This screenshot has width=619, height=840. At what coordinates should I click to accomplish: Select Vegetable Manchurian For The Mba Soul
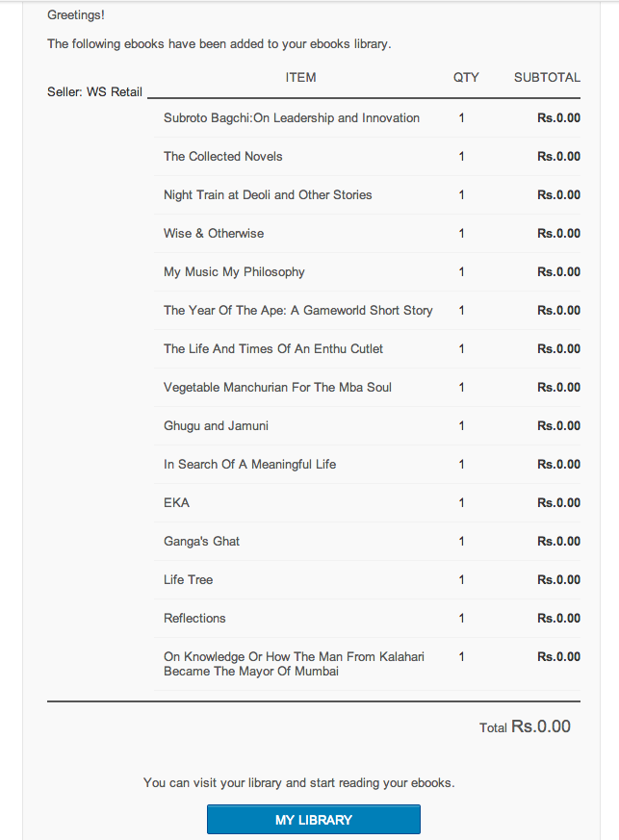pyautogui.click(x=277, y=388)
